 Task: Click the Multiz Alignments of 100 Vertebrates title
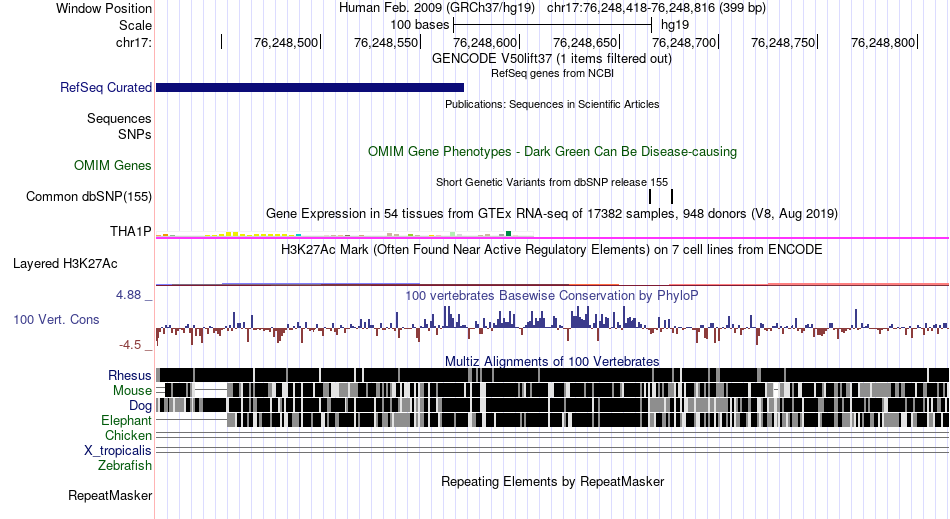(552, 362)
